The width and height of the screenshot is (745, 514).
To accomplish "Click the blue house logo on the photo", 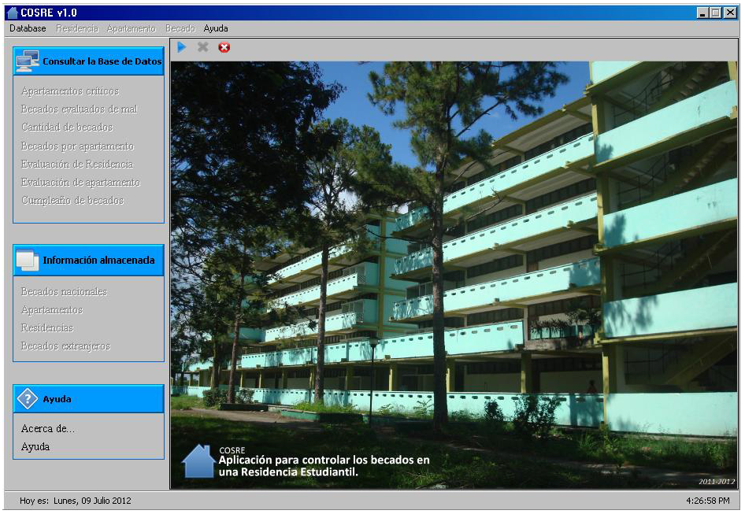I will click(199, 461).
